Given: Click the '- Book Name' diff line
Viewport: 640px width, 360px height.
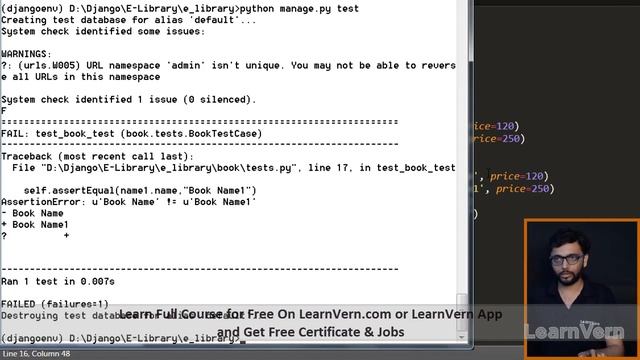Looking at the screenshot, I should 32,213.
